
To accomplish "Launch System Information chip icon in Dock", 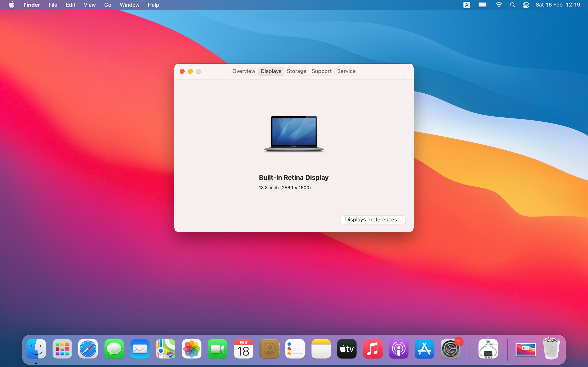I will click(x=488, y=349).
